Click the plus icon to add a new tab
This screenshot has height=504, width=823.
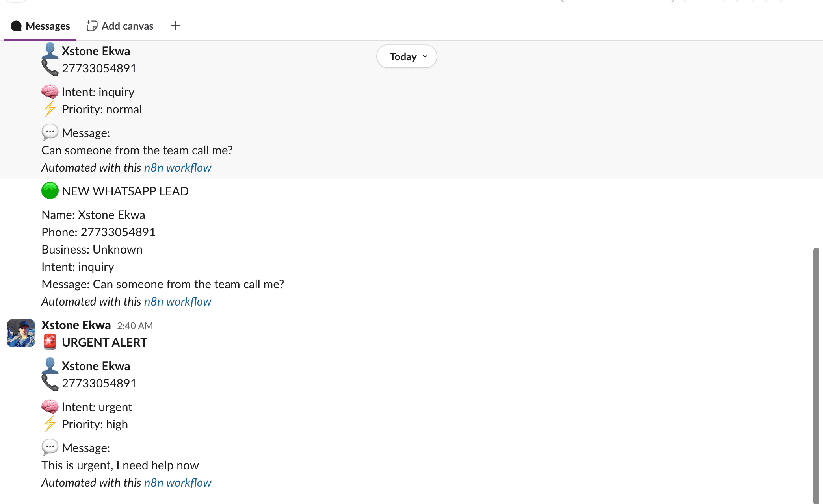click(176, 26)
